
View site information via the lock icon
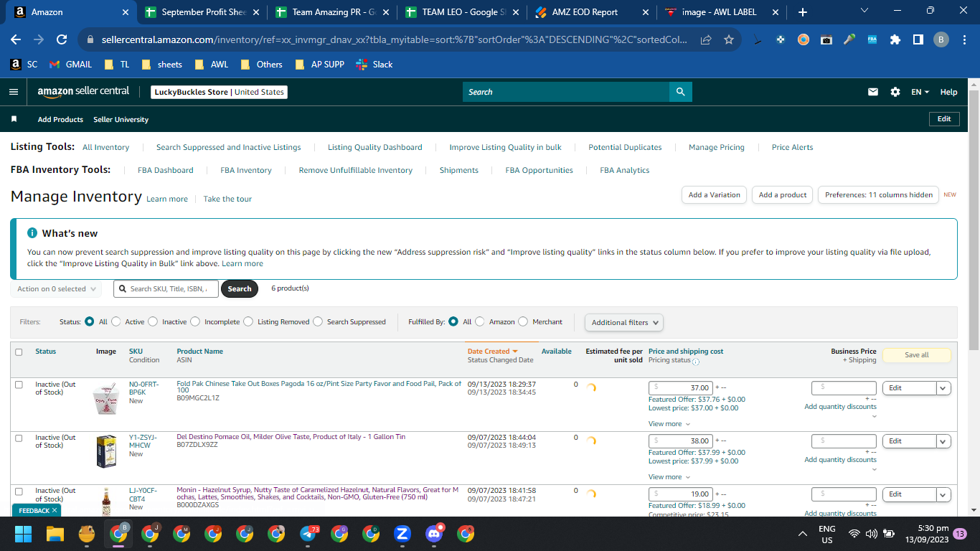90,40
